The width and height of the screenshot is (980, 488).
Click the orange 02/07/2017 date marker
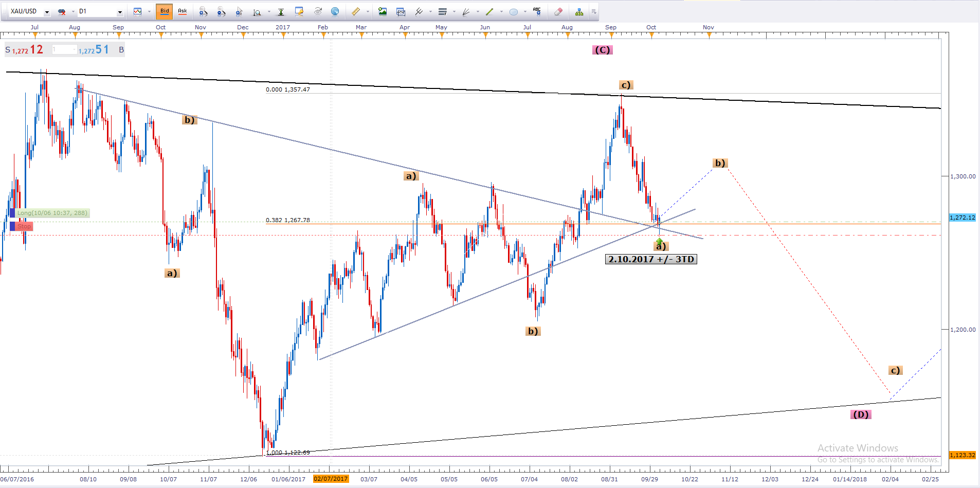[331, 479]
